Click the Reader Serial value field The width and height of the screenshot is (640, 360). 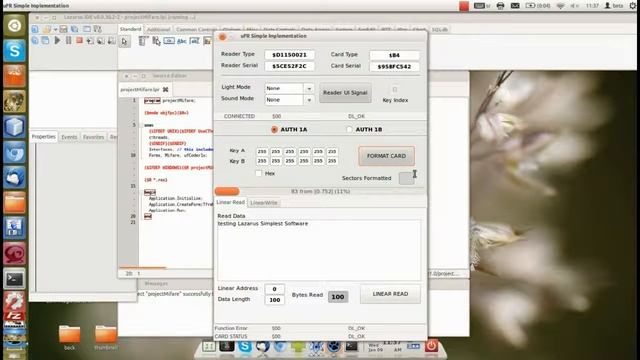coord(289,66)
